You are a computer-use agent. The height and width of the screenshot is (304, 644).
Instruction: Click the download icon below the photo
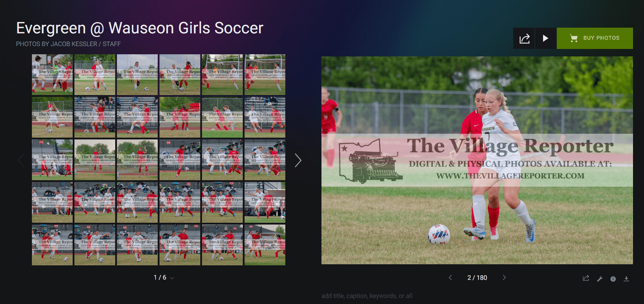pos(626,279)
